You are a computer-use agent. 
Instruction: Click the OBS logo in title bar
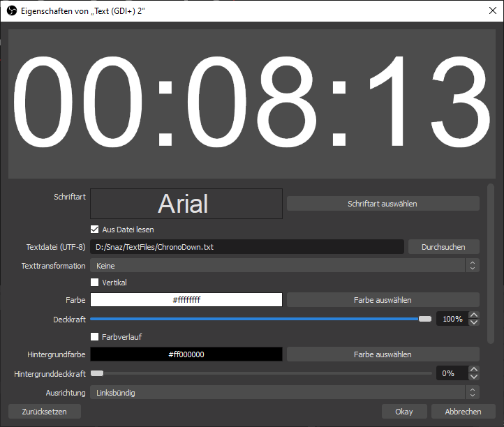pos(10,10)
